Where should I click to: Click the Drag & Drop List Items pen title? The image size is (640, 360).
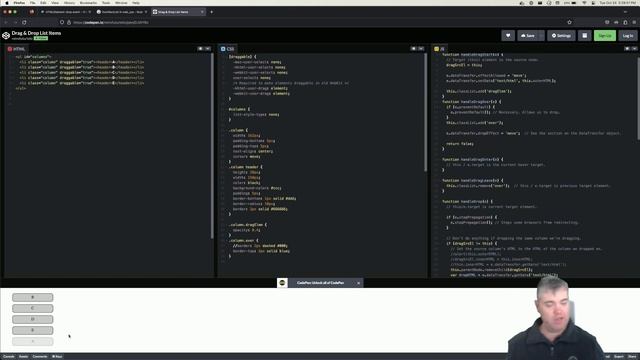[x=36, y=33]
